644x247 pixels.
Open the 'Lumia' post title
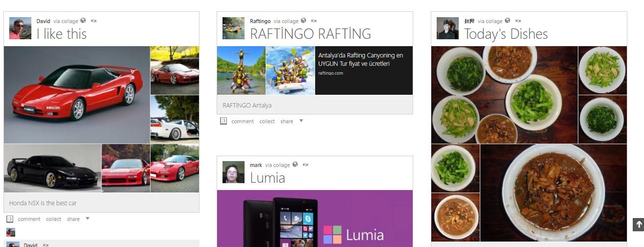(268, 178)
